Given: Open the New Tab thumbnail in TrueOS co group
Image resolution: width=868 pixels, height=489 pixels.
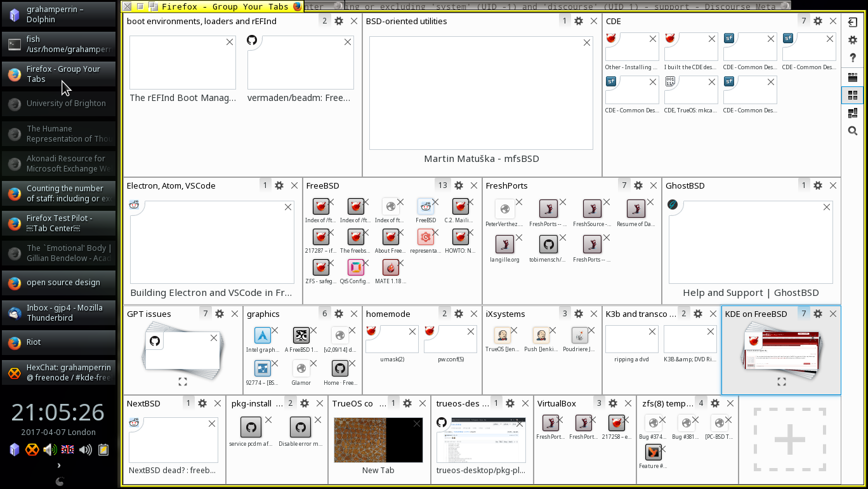Looking at the screenshot, I should click(x=378, y=440).
